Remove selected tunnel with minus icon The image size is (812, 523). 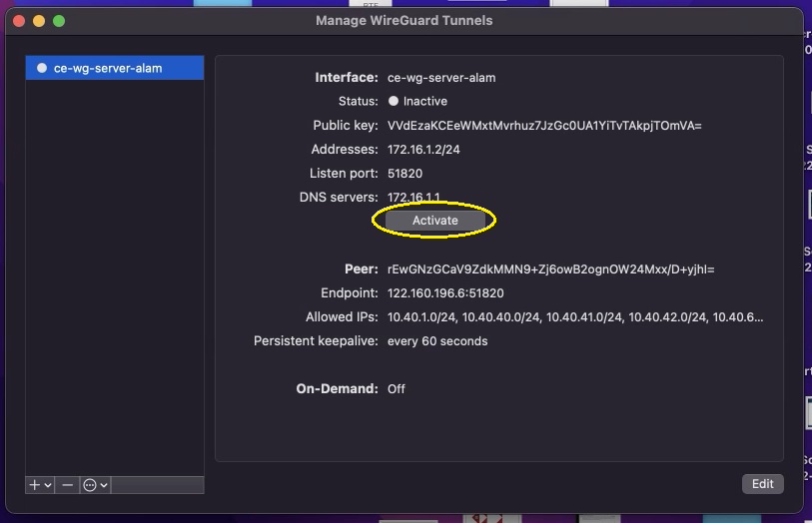tap(67, 485)
